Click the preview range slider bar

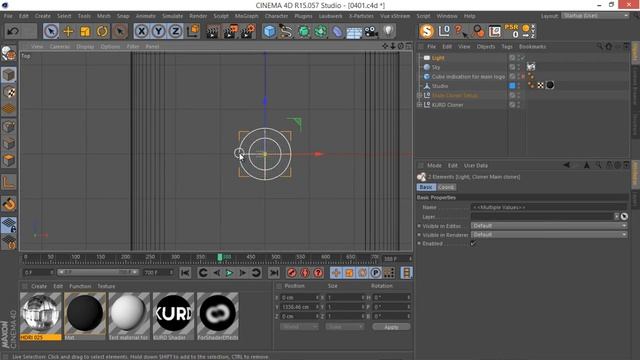(98, 272)
